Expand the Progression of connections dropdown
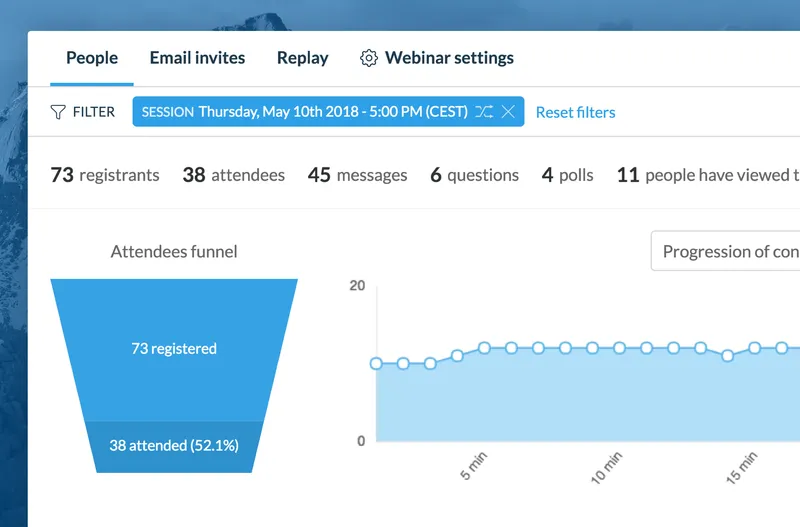 coord(726,251)
